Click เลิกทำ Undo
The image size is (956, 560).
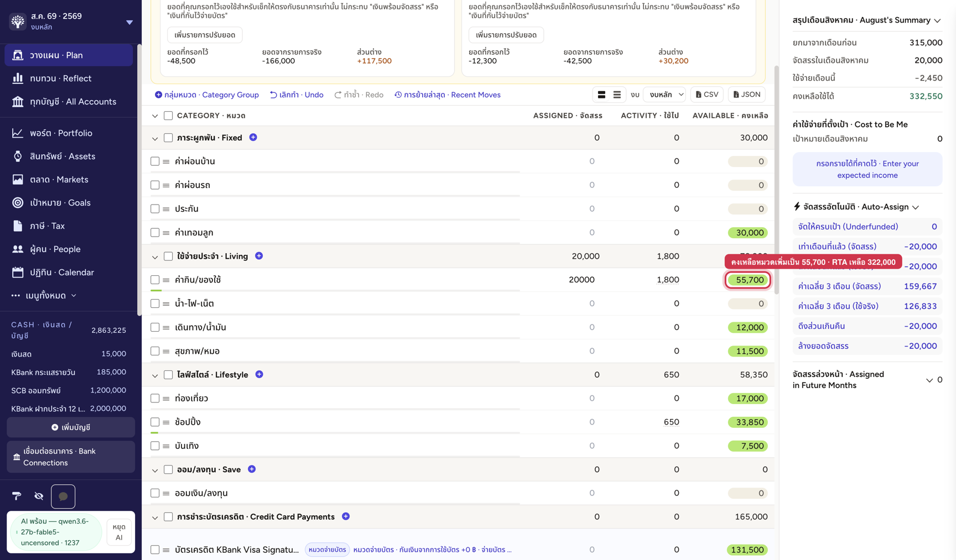coord(297,95)
